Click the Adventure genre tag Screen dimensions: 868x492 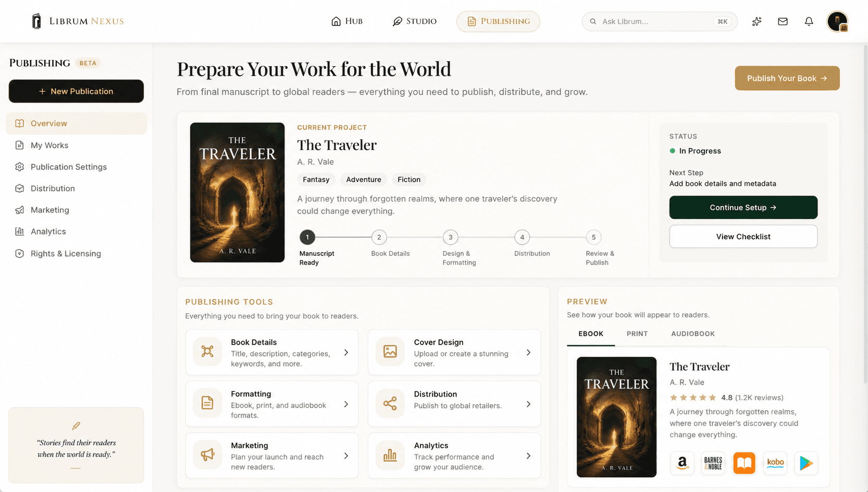[364, 179]
